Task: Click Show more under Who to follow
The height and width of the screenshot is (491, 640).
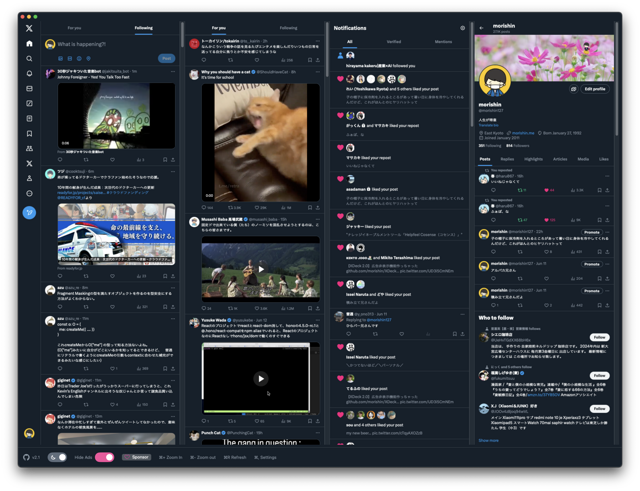Action: pos(489,440)
